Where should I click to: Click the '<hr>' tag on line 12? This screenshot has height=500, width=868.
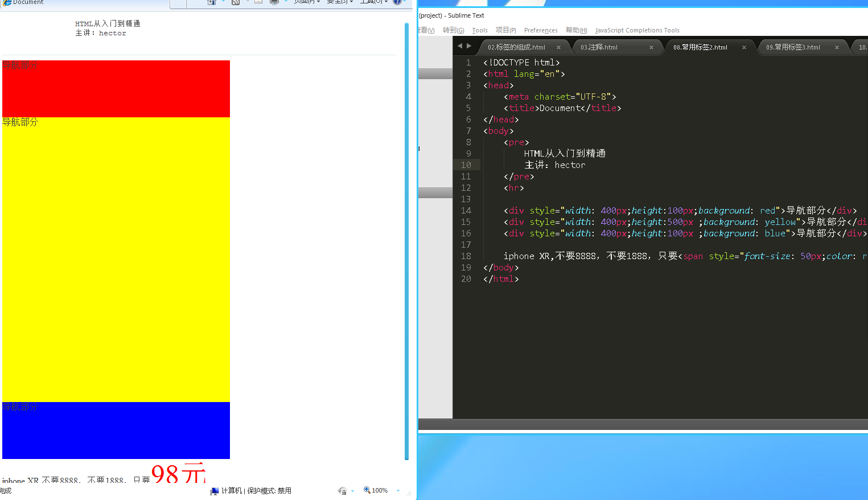click(514, 188)
